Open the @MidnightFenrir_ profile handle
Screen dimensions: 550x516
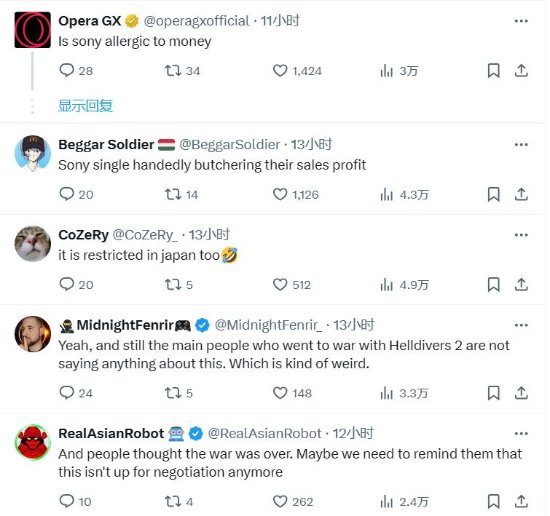268,325
